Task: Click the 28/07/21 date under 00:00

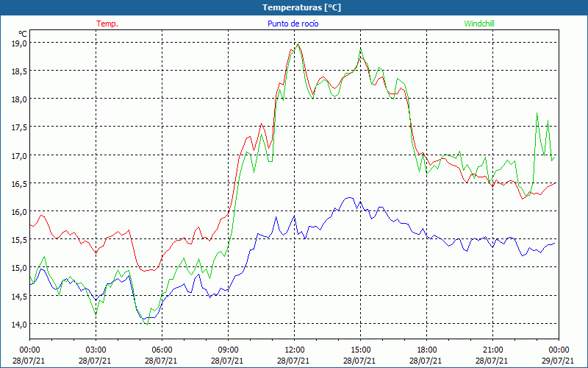Action: [x=29, y=361]
